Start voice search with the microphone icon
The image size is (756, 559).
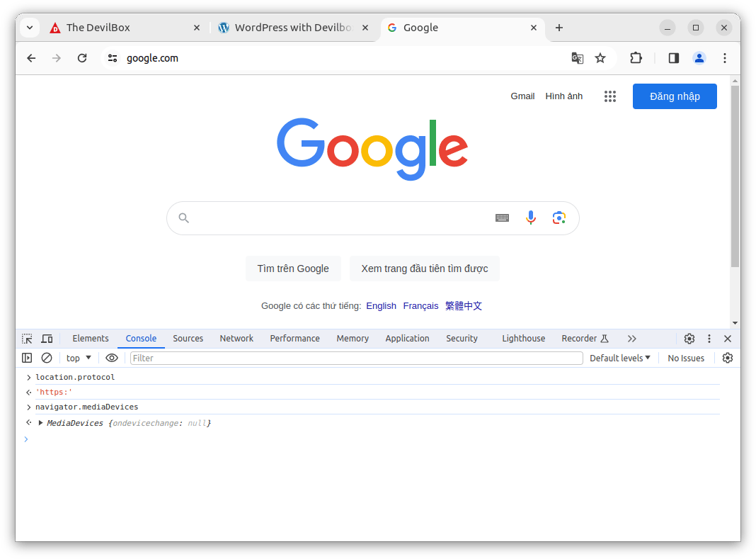point(530,218)
